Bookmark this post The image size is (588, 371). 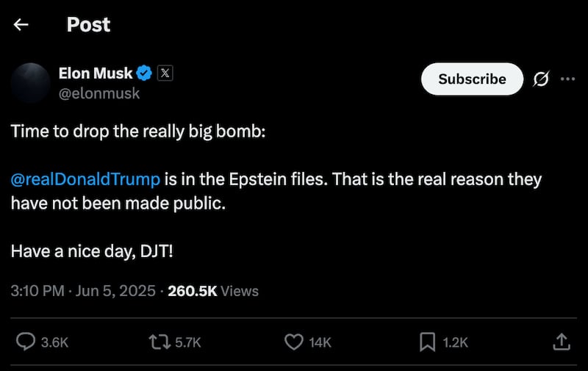point(427,342)
